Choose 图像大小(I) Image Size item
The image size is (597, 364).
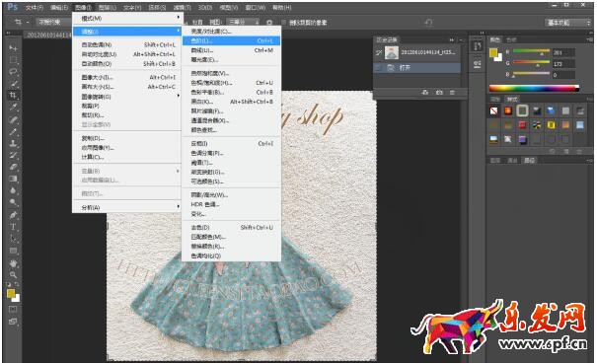[126, 77]
